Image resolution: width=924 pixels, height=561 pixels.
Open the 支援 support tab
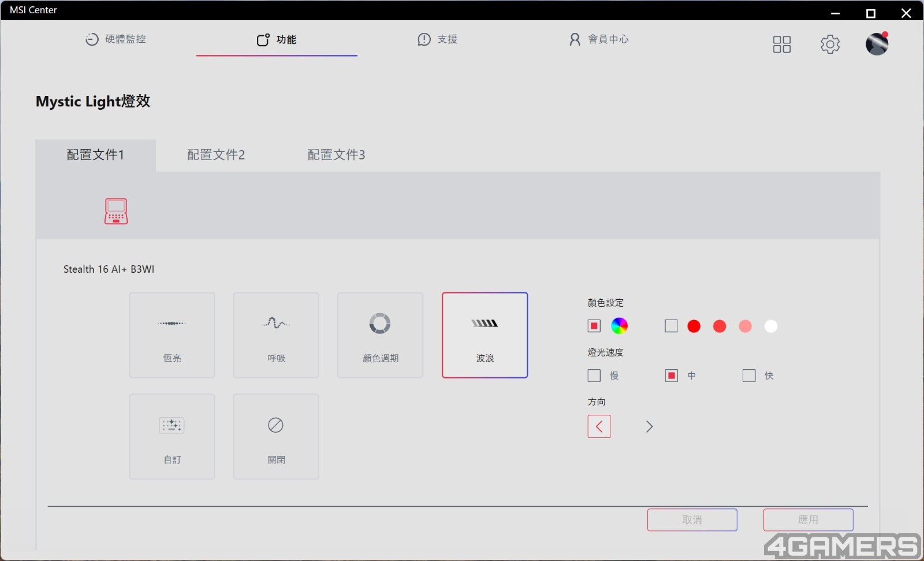(x=438, y=39)
